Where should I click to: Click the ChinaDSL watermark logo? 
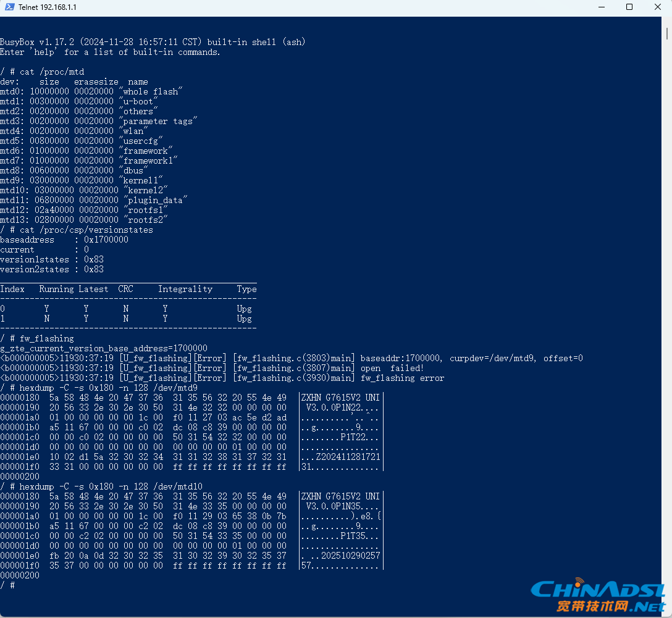coord(596,596)
